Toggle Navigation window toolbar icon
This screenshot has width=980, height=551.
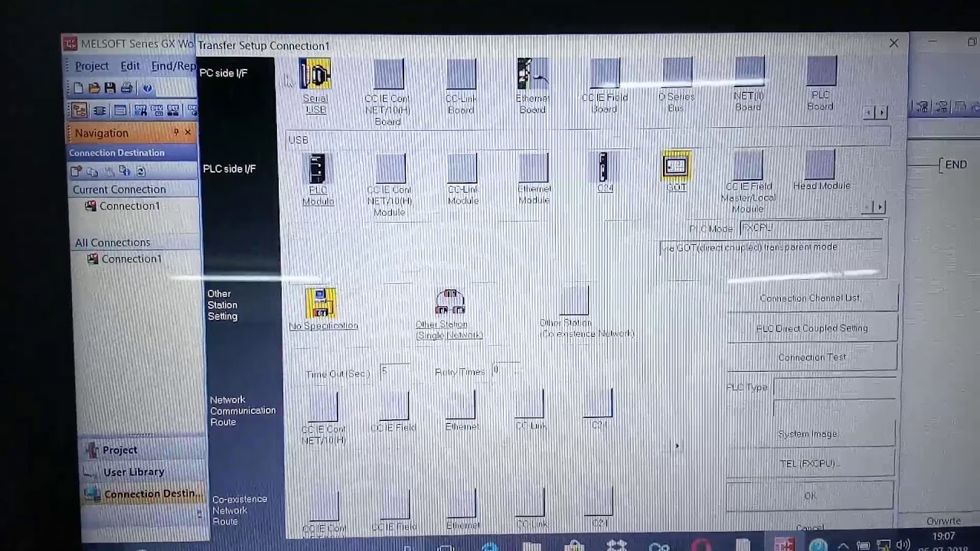click(x=80, y=110)
